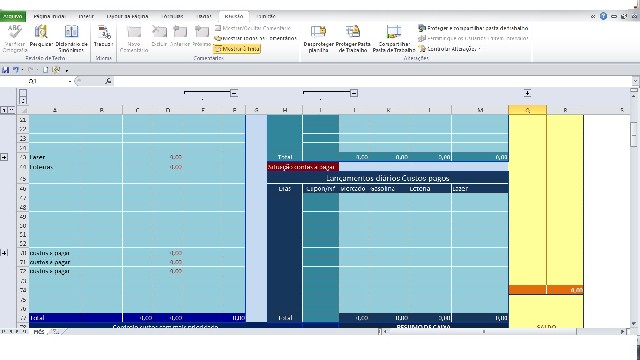Expand the row group beside Lazer row
The image size is (640, 360).
tap(4, 157)
